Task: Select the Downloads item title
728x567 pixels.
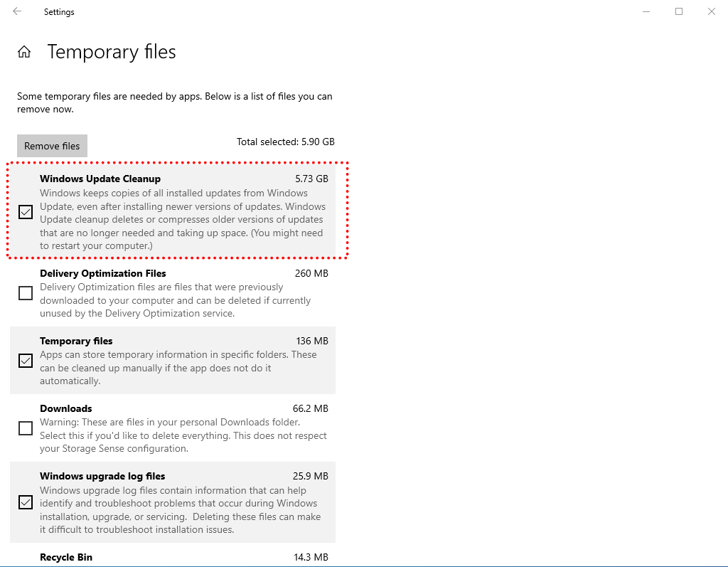Action: tap(66, 408)
